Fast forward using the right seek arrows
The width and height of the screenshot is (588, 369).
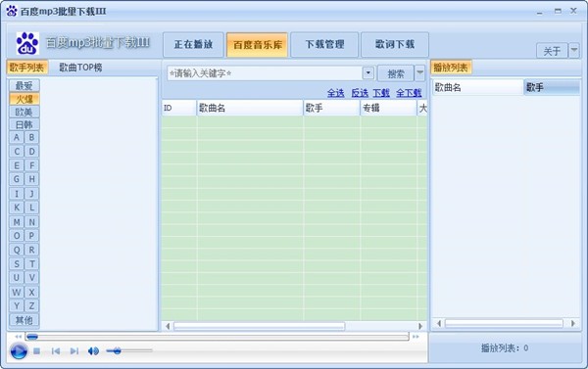(416, 337)
